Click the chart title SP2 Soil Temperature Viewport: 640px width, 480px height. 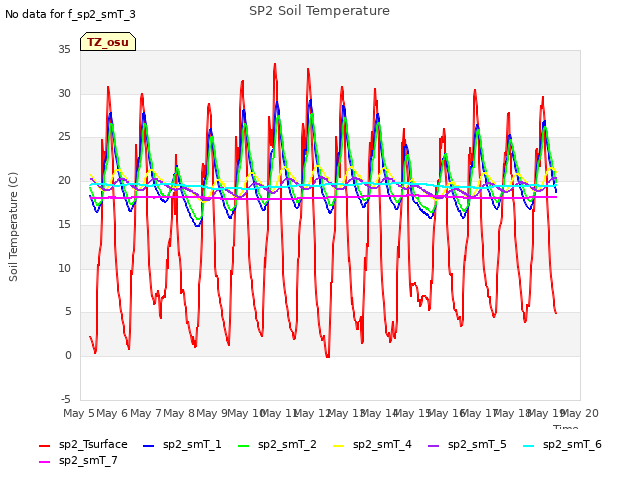(x=319, y=11)
